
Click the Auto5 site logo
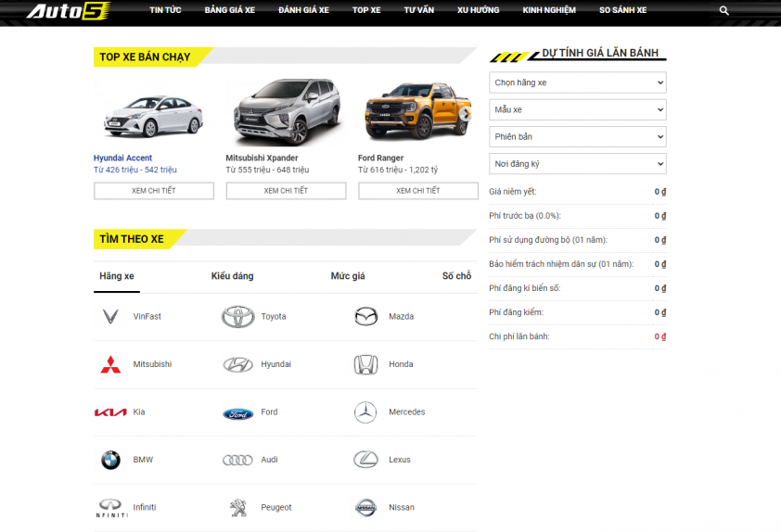pos(69,11)
